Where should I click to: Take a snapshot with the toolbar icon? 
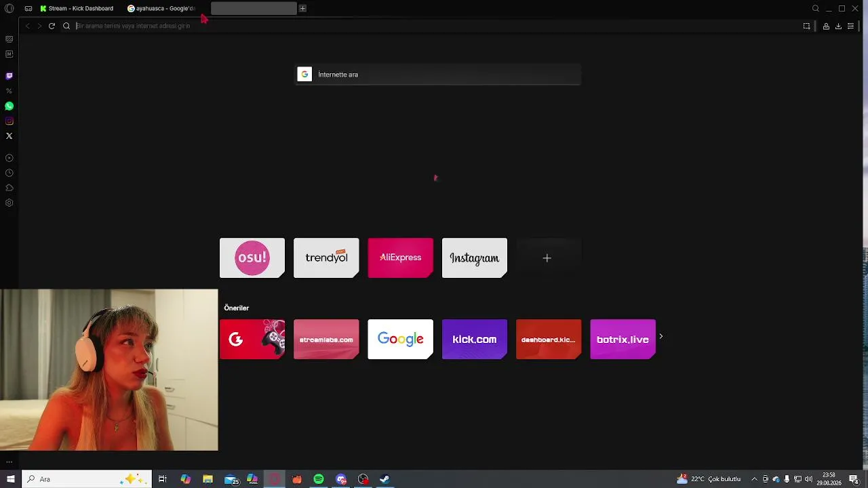point(806,26)
